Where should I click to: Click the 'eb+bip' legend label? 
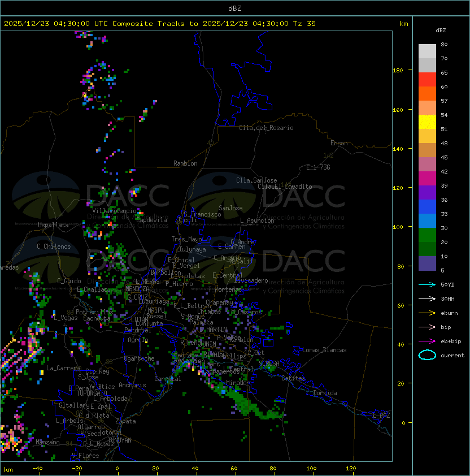click(451, 341)
